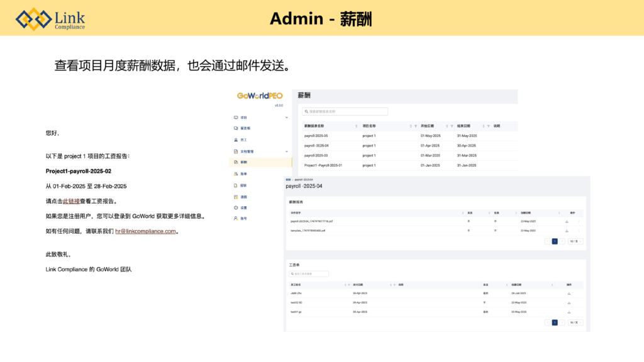Filter by 项目名称 column filter icon

(x=416, y=126)
